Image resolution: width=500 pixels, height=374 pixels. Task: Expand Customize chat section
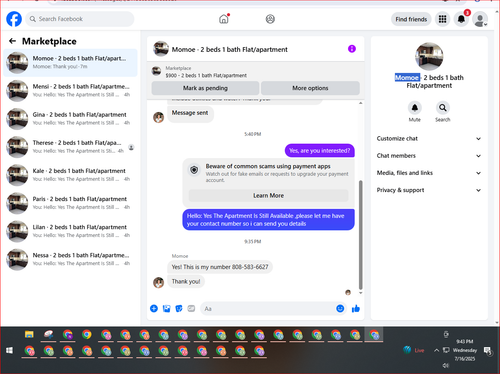tap(429, 139)
